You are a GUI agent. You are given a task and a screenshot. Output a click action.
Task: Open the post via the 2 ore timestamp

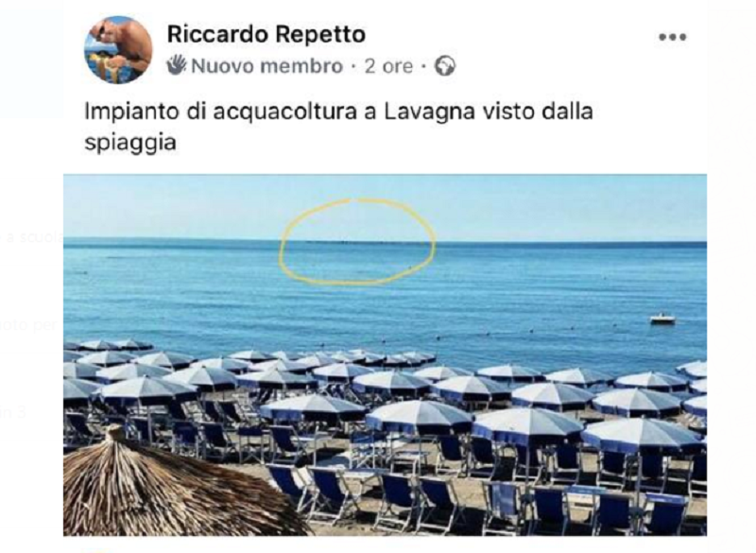(388, 66)
